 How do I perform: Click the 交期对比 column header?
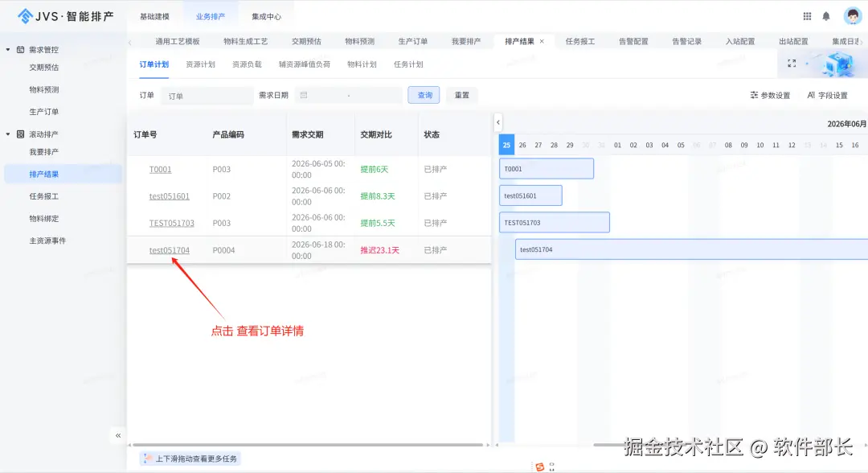click(x=376, y=134)
